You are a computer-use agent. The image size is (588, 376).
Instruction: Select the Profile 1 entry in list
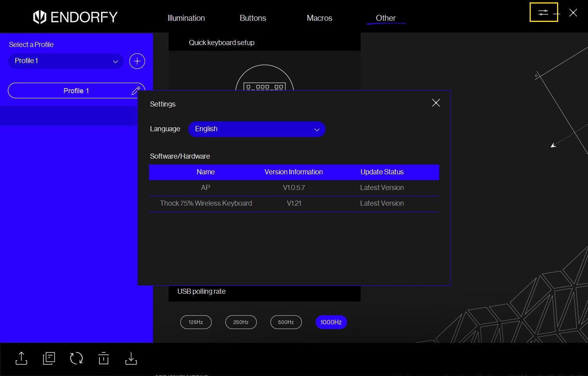(x=76, y=90)
